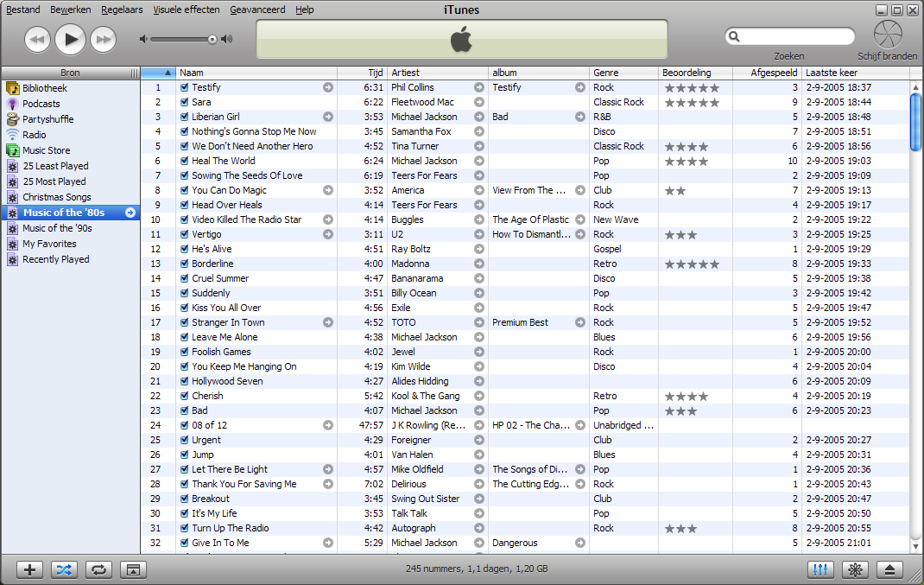924x585 pixels.
Task: Click the eject disc button
Action: (x=889, y=569)
